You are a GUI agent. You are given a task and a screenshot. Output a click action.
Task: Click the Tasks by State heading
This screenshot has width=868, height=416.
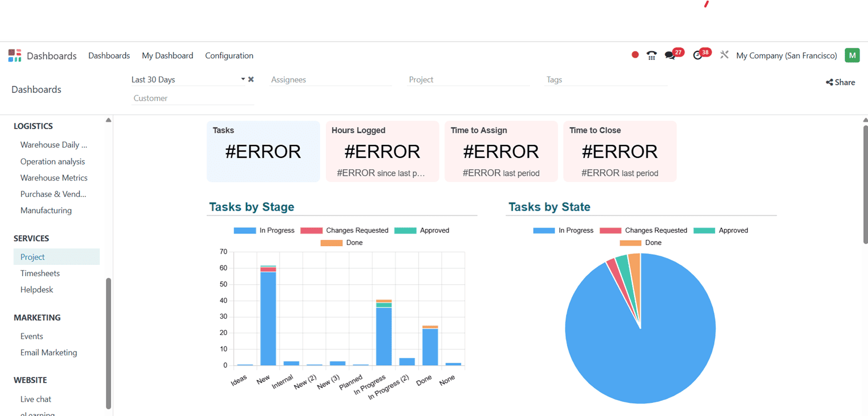pyautogui.click(x=550, y=207)
